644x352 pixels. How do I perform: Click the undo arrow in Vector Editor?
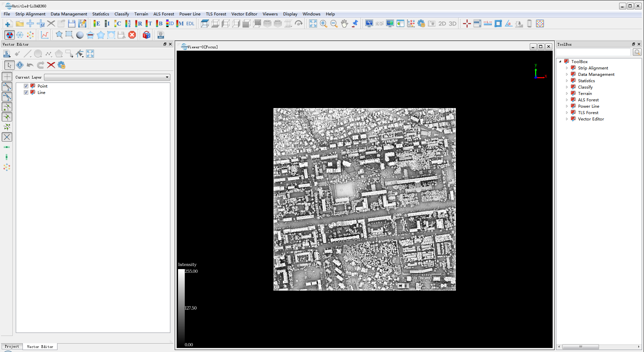[30, 65]
